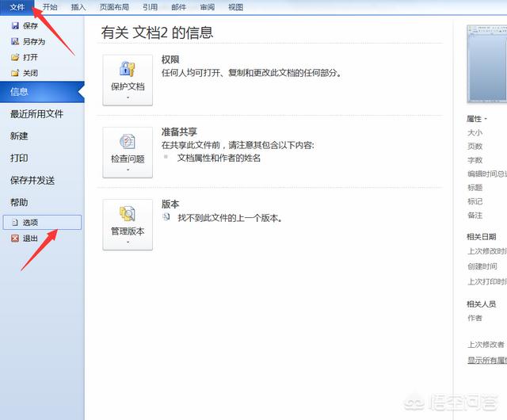This screenshot has width=507, height=420.
Task: Click the 打开 (Open) label
Action: point(30,57)
